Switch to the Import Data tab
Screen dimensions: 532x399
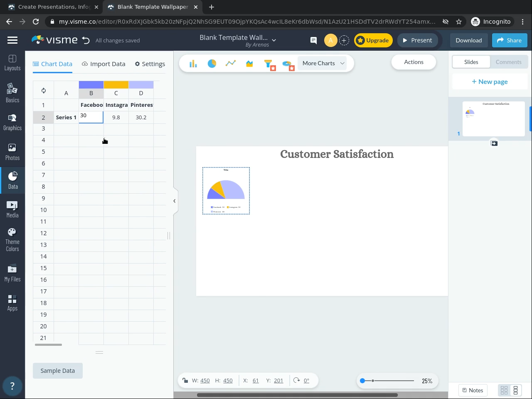coord(103,64)
